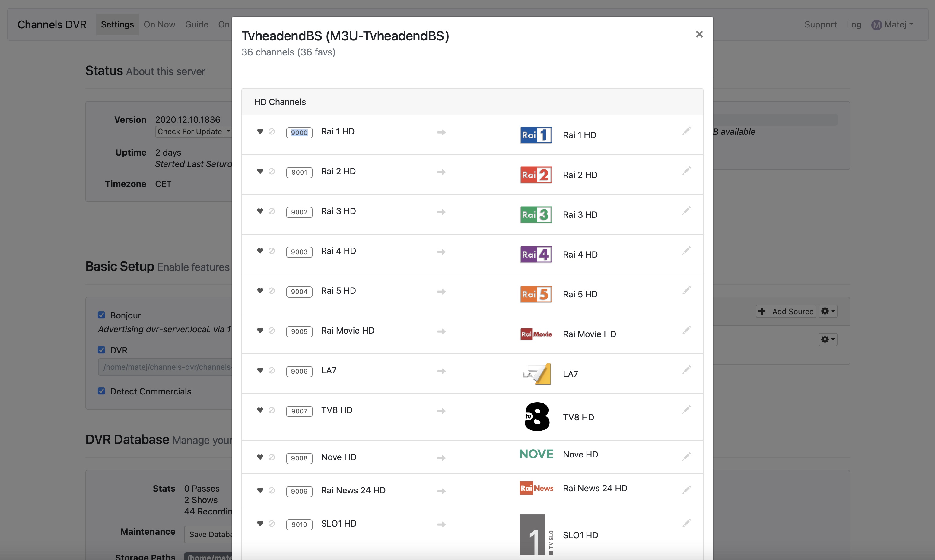Uncheck the Bonjour checkbox

(102, 315)
